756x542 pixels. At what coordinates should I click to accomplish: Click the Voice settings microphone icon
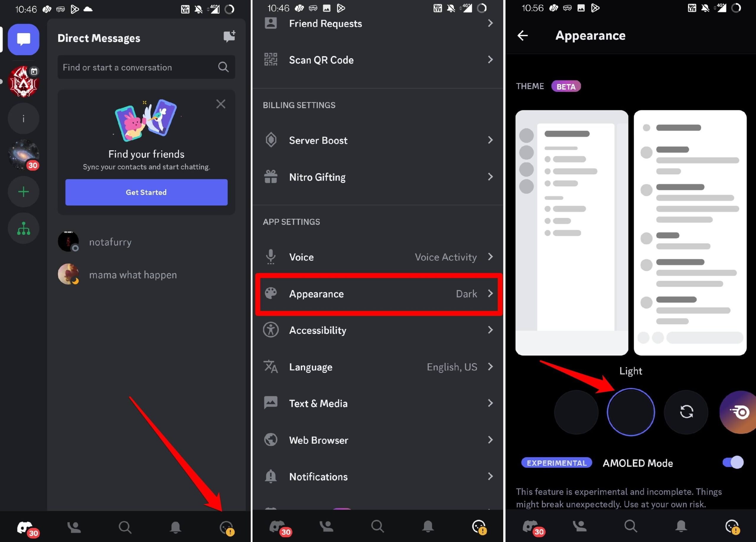(271, 257)
